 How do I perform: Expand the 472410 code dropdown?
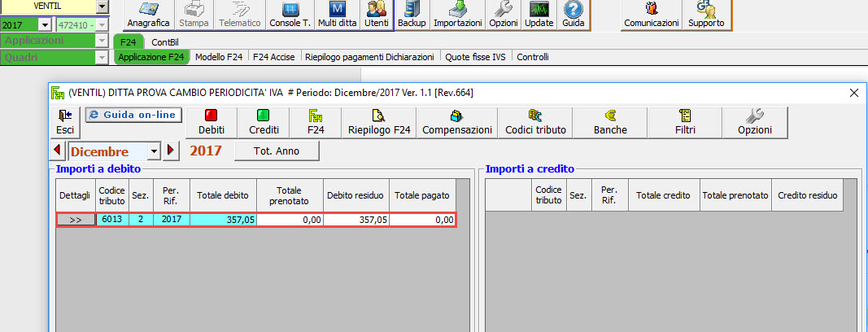pyautogui.click(x=102, y=25)
